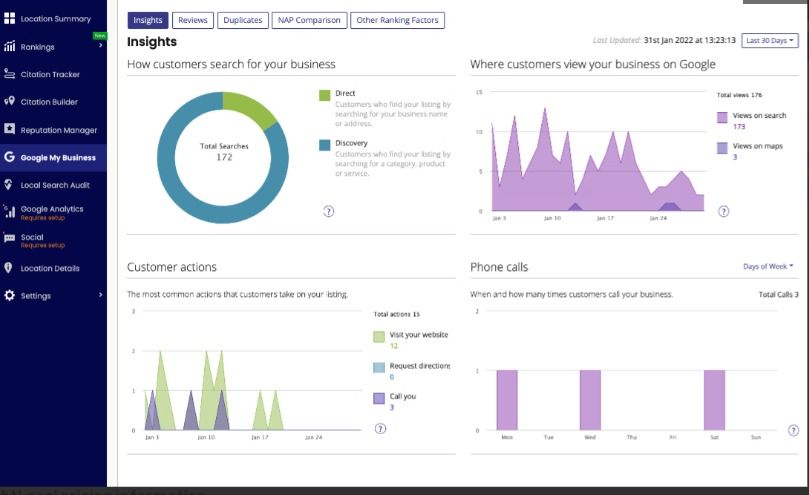Click the Settings gear icon

point(9,295)
